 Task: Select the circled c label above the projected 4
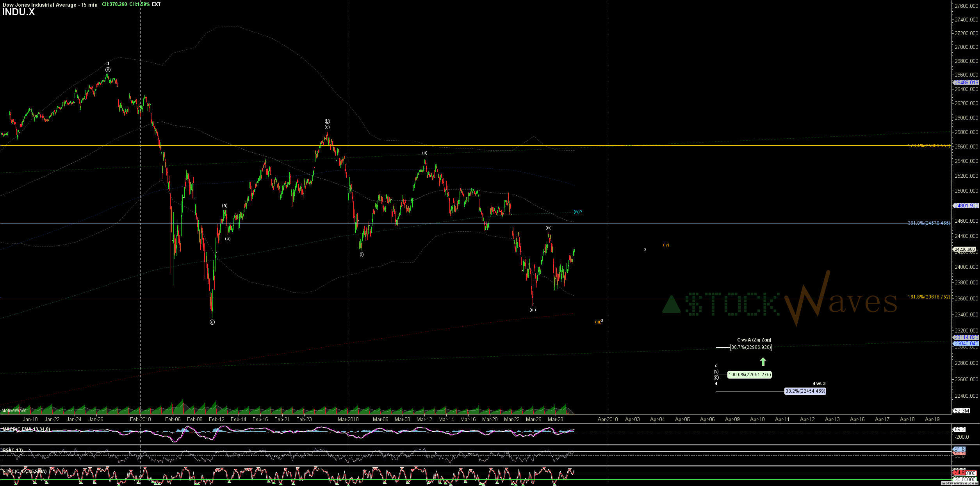[716, 377]
